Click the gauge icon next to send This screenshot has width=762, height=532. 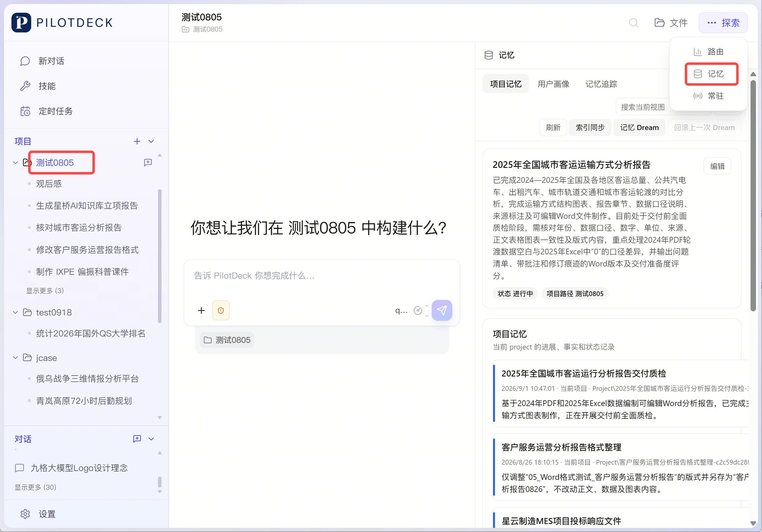(x=418, y=310)
